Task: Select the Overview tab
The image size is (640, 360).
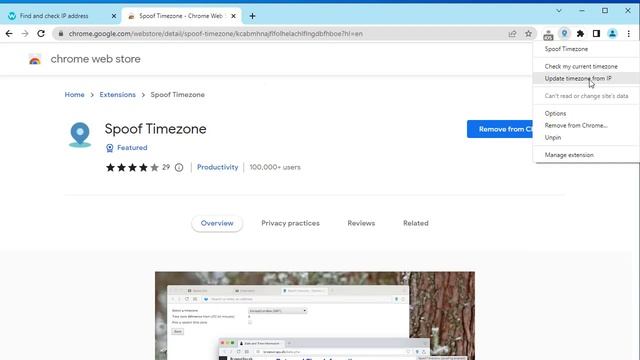Action: [x=217, y=223]
